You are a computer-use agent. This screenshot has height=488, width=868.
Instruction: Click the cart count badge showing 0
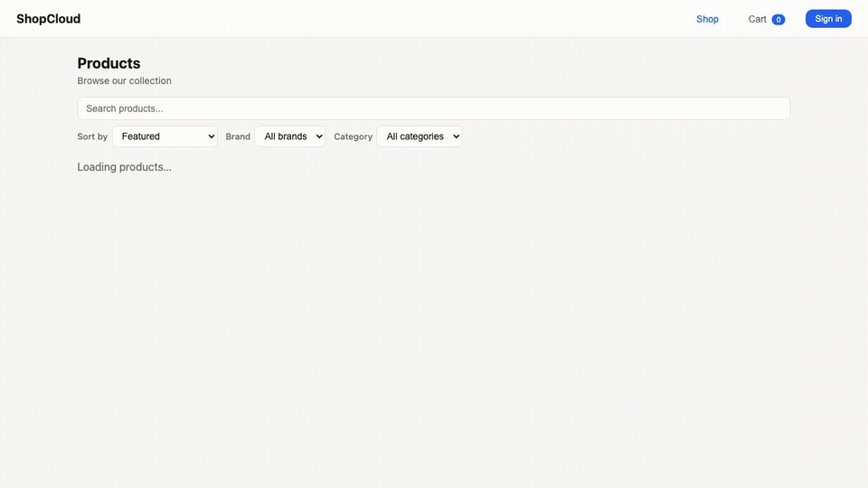778,19
